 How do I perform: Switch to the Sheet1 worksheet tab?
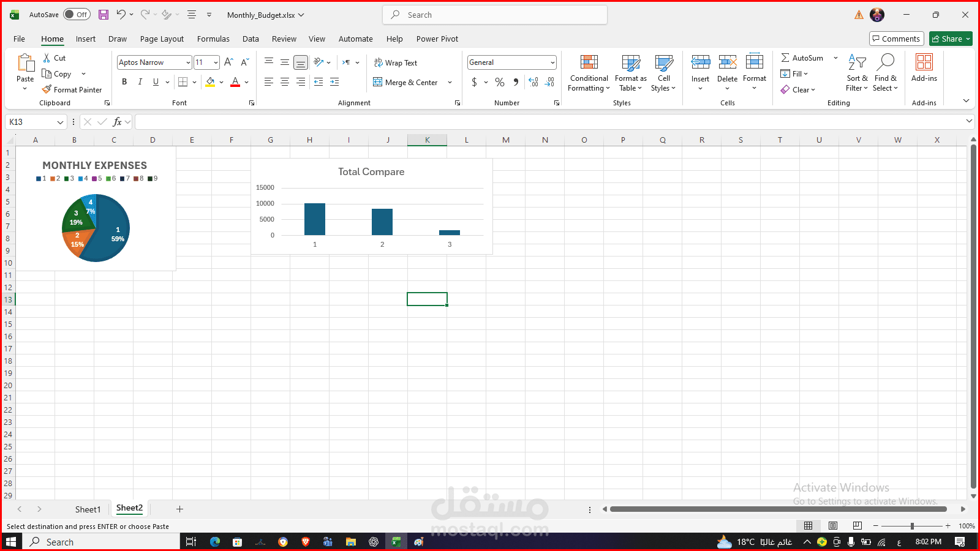[88, 509]
